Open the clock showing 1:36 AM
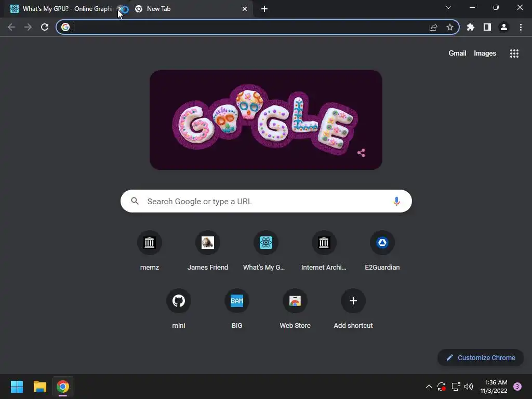 tap(494, 387)
